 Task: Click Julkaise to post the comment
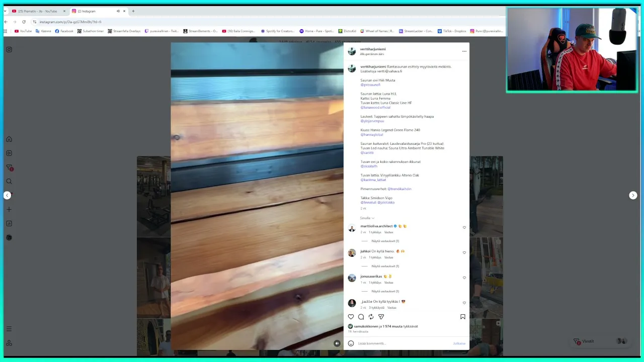click(x=459, y=343)
